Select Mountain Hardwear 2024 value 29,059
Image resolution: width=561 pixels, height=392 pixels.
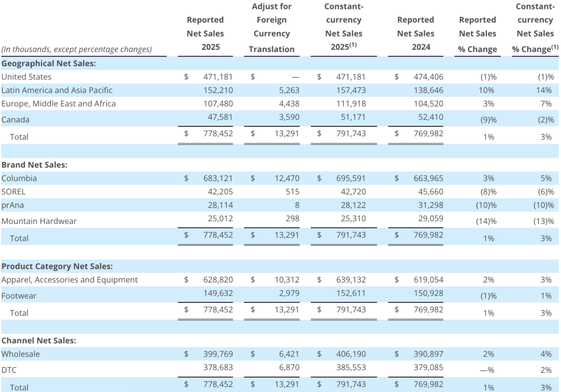[431, 218]
